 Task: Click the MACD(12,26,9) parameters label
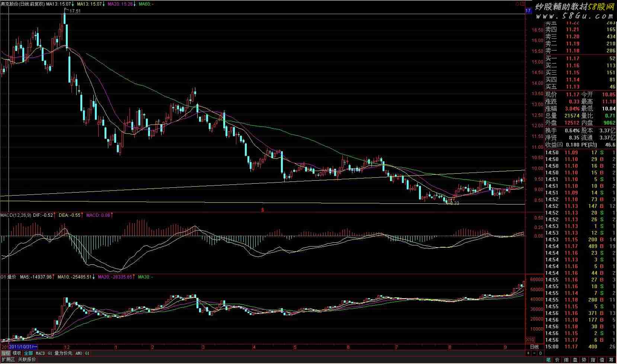click(16, 215)
